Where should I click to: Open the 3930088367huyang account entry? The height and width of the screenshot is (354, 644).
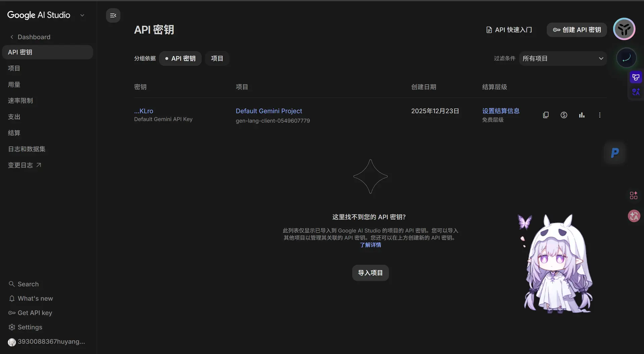click(x=47, y=342)
